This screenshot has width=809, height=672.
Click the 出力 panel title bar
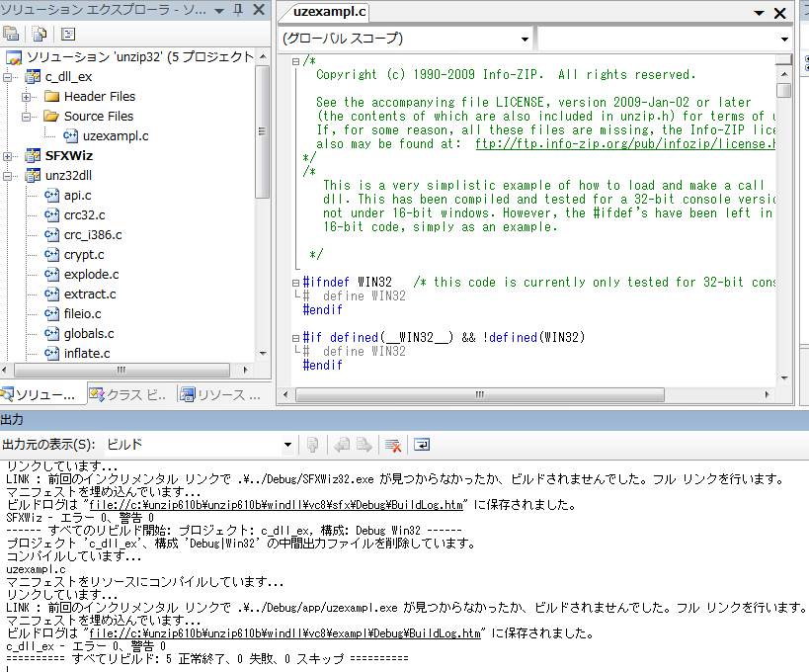click(405, 420)
